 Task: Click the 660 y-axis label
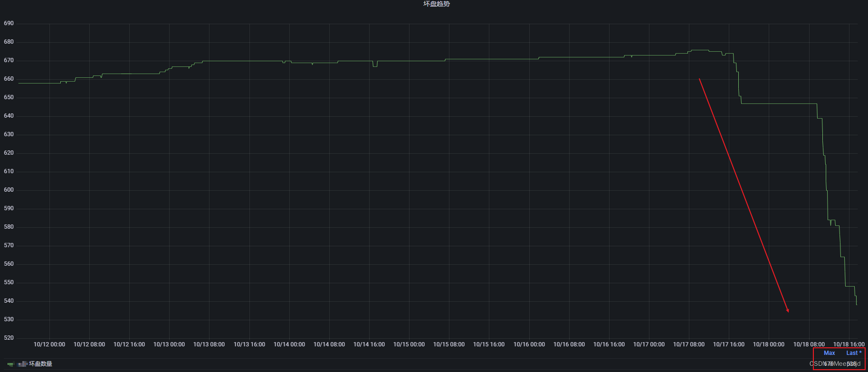pos(9,79)
